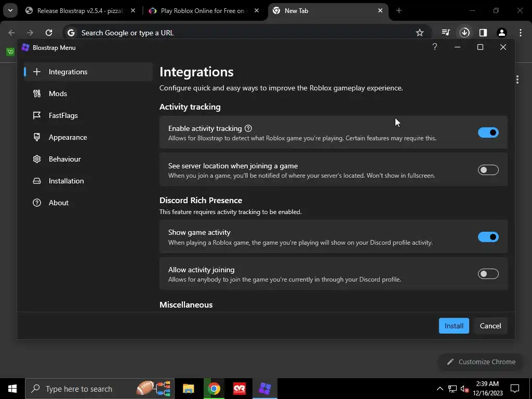Open the notification center icon

point(515,389)
